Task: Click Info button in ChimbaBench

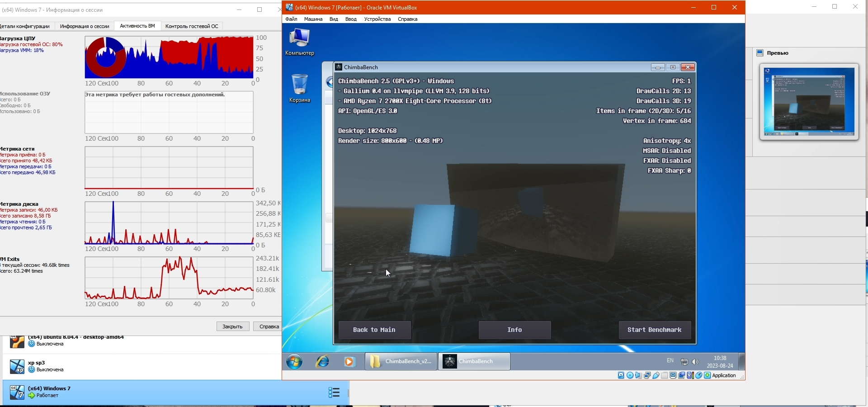Action: pyautogui.click(x=514, y=330)
